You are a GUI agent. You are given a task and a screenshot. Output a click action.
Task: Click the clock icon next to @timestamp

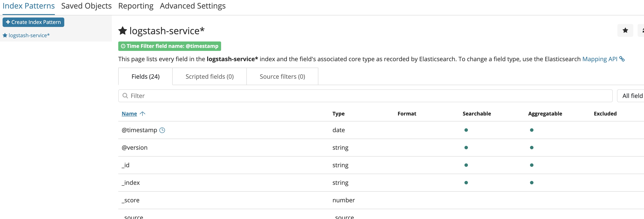click(x=162, y=130)
